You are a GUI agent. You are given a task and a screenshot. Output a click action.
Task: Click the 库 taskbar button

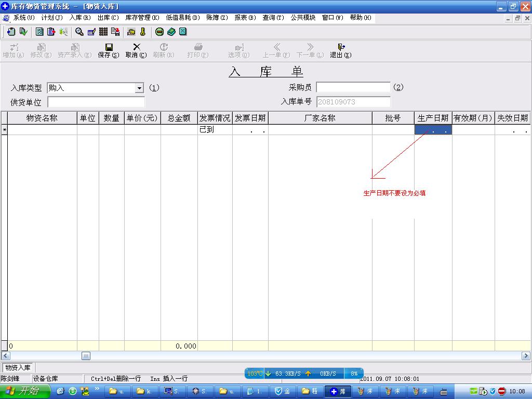pyautogui.click(x=338, y=391)
